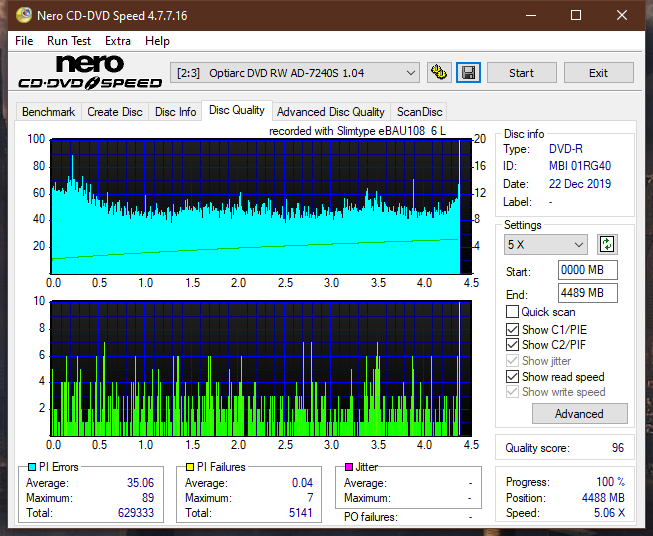Image resolution: width=653 pixels, height=536 pixels.
Task: Toggle the Show write speed checkbox
Action: 512,392
